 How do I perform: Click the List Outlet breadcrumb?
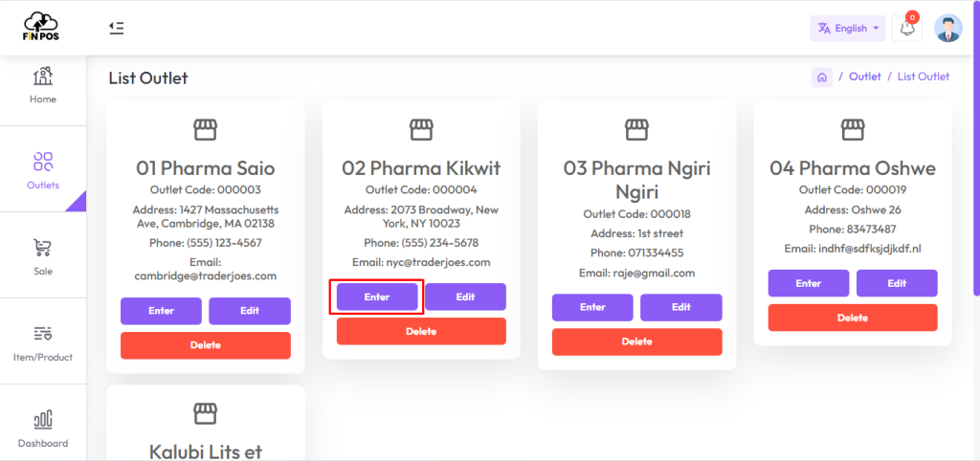pos(924,77)
